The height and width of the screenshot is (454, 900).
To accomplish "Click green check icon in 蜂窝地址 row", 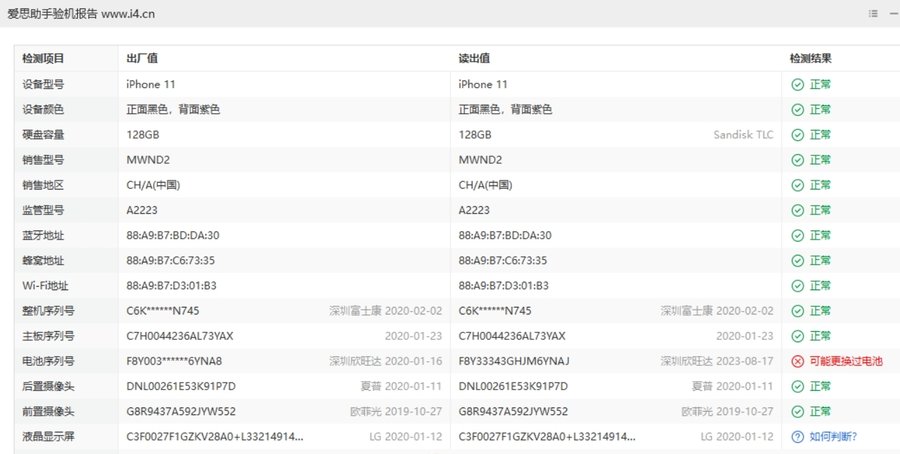I will (797, 261).
